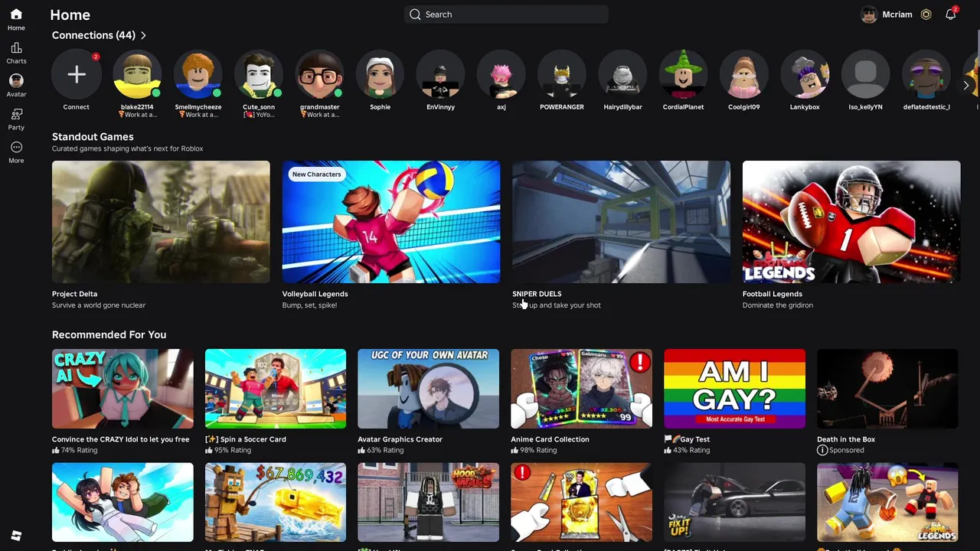Image resolution: width=980 pixels, height=551 pixels.
Task: Click the Anime Card Collection title
Action: pyautogui.click(x=550, y=439)
